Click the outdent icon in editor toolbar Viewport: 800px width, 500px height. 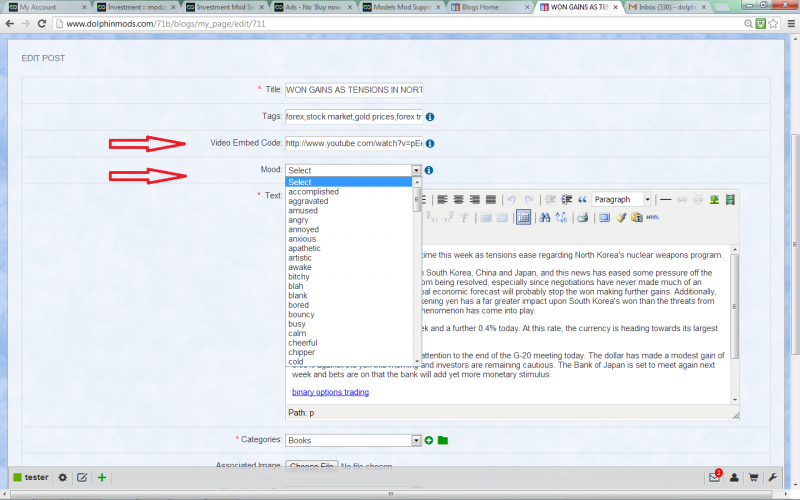click(x=551, y=199)
